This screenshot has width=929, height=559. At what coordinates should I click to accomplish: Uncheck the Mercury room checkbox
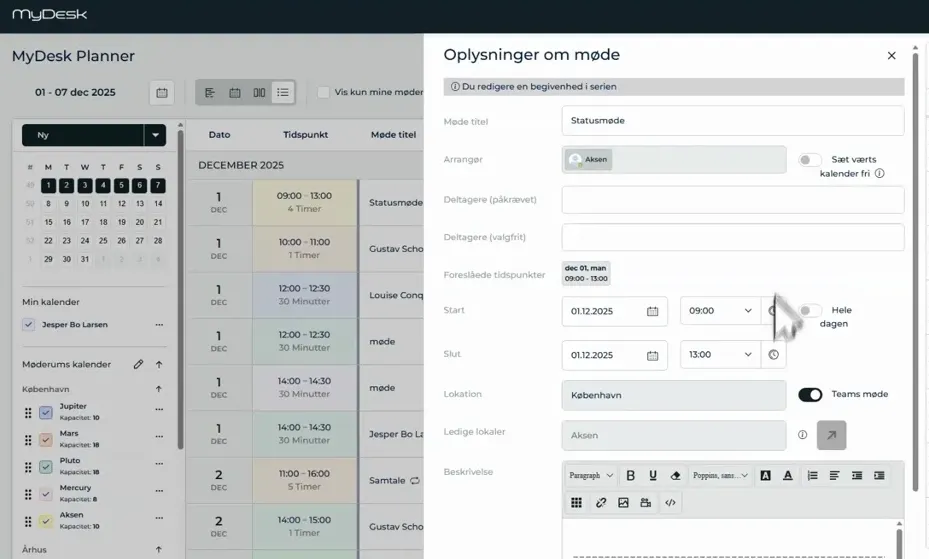[46, 494]
